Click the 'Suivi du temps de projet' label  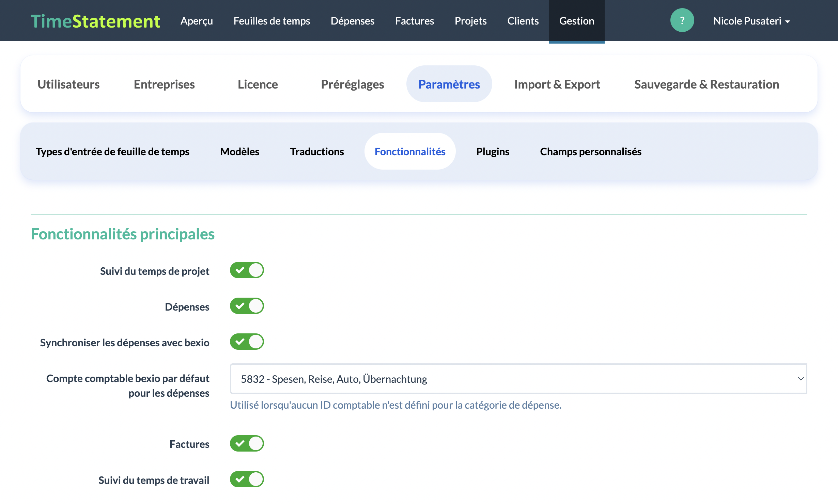click(x=155, y=271)
